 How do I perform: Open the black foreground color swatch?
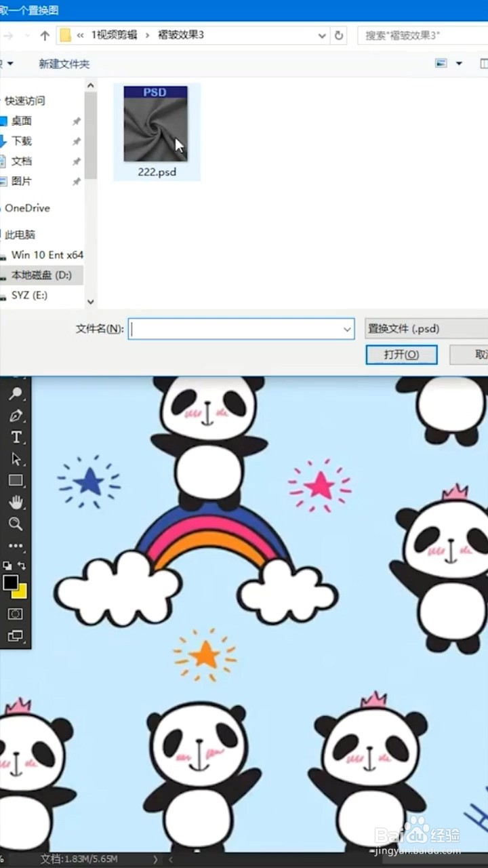pos(10,582)
